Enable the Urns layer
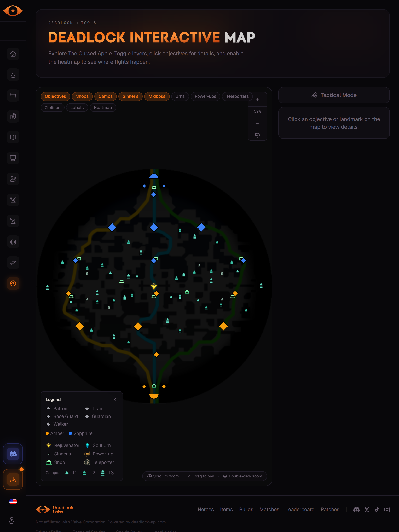Screen dimensions: 399x532 pos(180,96)
